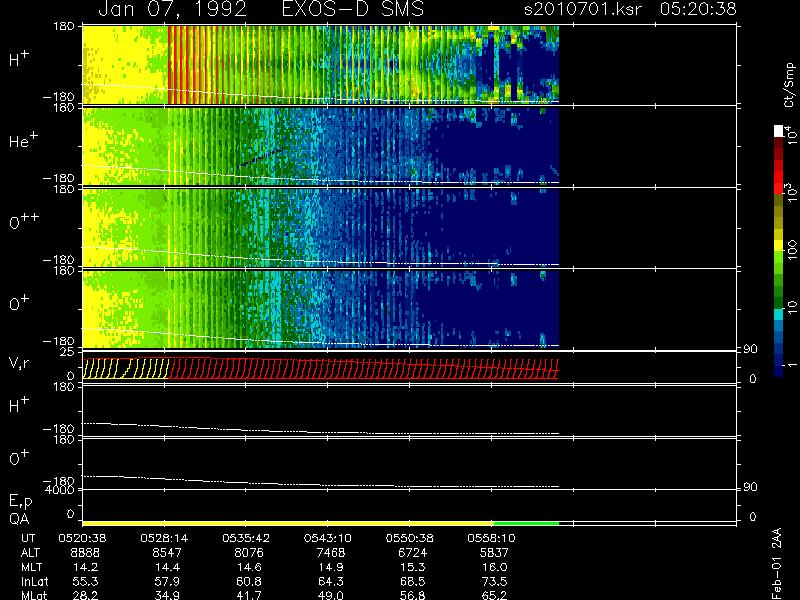Pick MLT value 15.3
This screenshot has width=800, height=600.
pyautogui.click(x=412, y=567)
